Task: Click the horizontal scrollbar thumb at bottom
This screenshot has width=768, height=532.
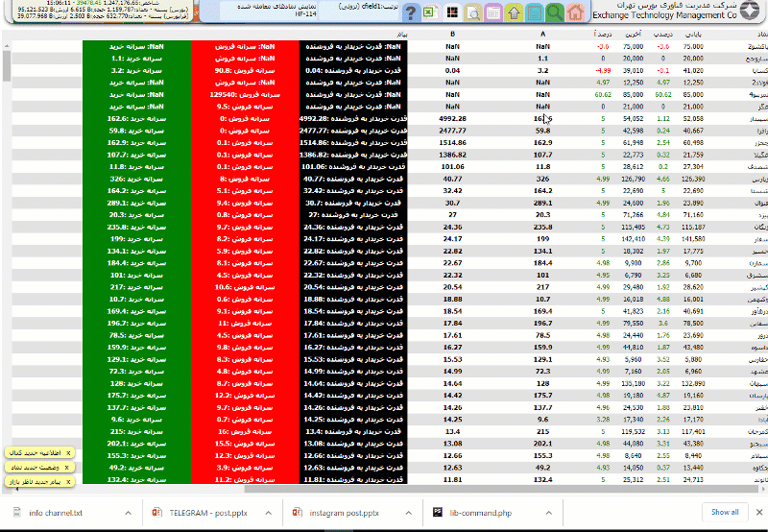Action: (501, 489)
